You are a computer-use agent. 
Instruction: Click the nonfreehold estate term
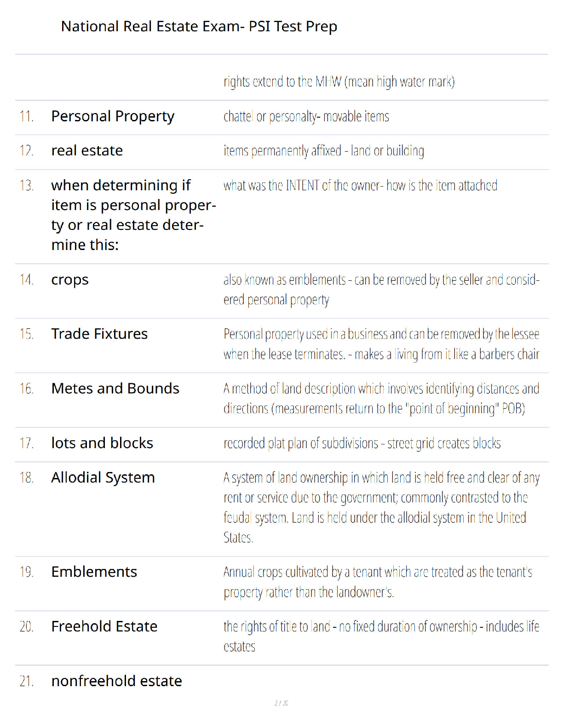(116, 681)
